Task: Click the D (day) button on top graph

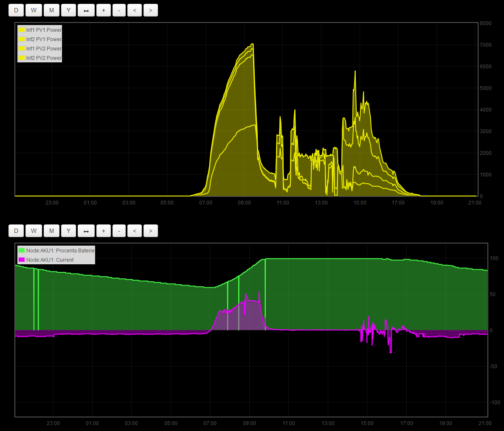Action: (x=16, y=10)
